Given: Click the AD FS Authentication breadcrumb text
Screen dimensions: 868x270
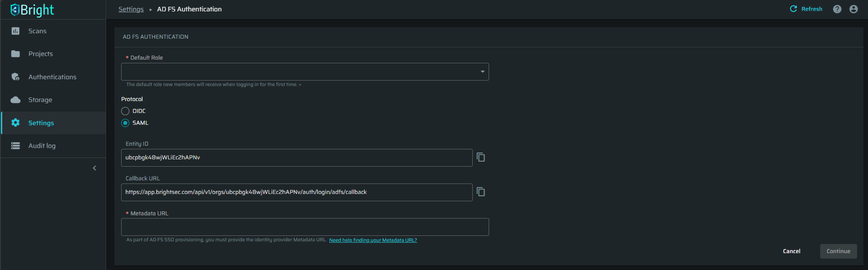Looking at the screenshot, I should [189, 9].
